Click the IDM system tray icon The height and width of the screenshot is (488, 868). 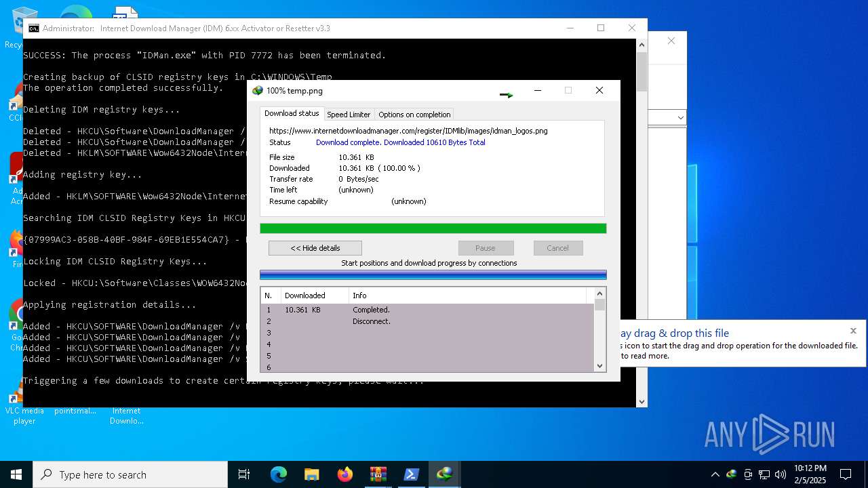[732, 474]
